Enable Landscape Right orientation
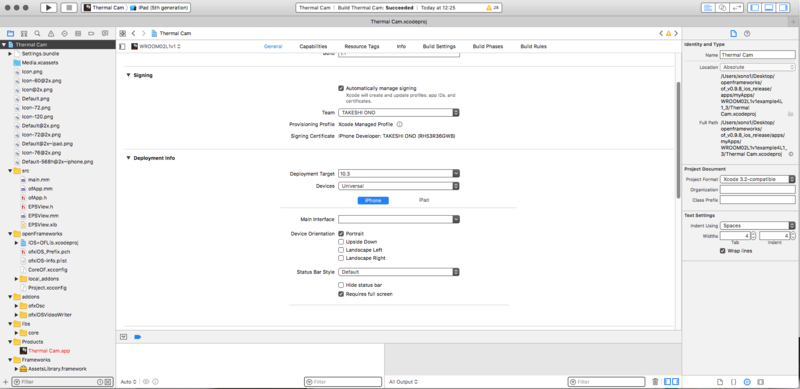Image resolution: width=800 pixels, height=389 pixels. [341, 258]
